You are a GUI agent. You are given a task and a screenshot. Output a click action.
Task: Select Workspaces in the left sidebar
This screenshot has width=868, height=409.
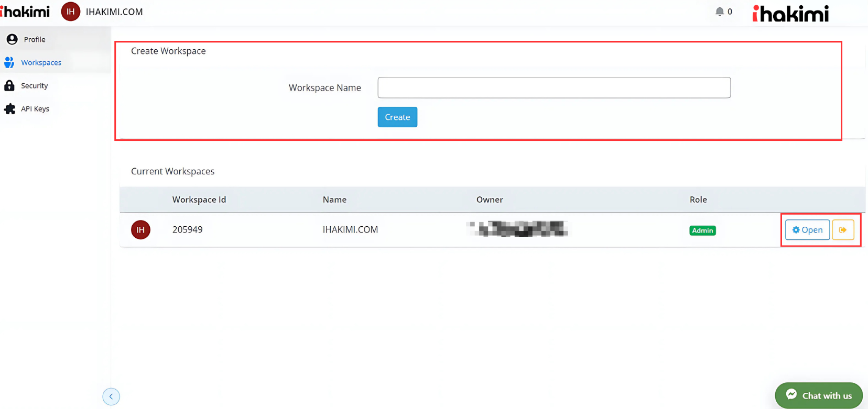coord(41,62)
